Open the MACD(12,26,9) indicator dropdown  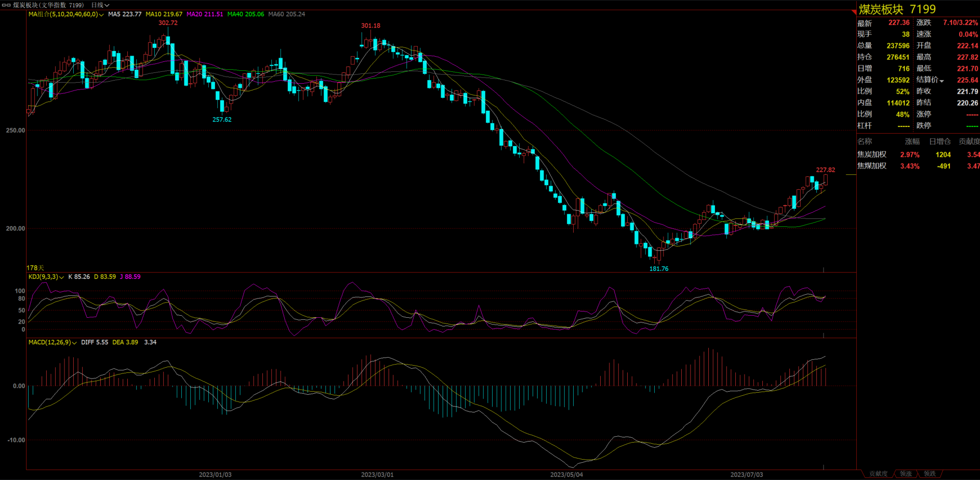(x=74, y=343)
